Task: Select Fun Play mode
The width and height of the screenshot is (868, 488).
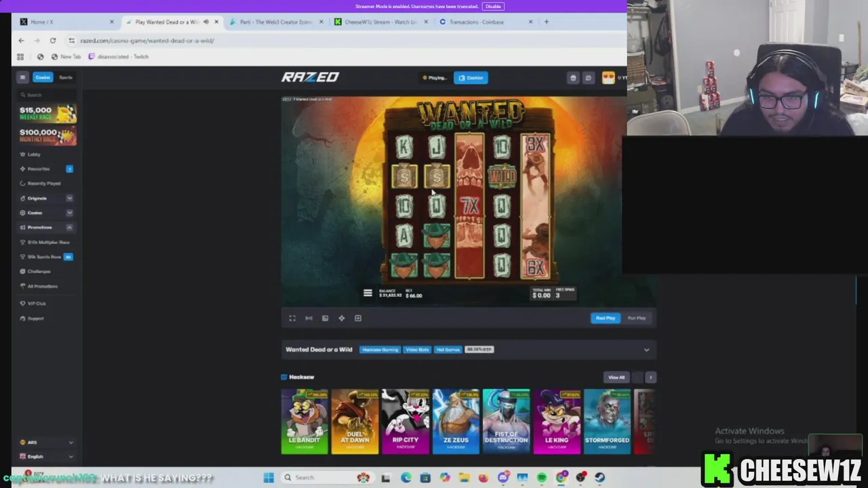Action: click(637, 318)
